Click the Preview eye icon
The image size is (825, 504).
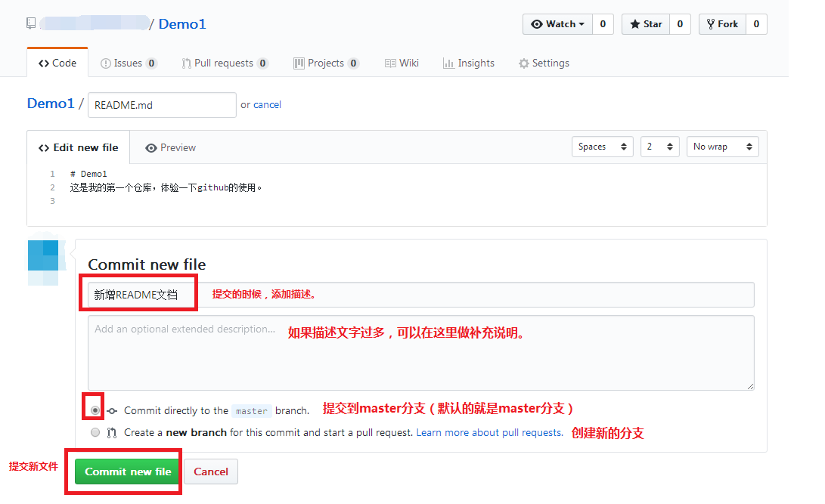click(x=151, y=148)
